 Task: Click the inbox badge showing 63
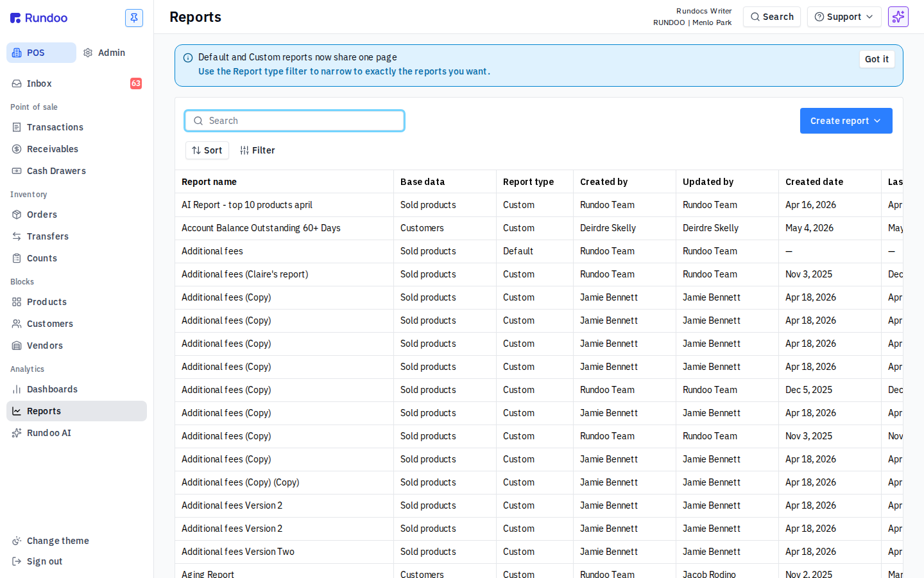click(136, 83)
